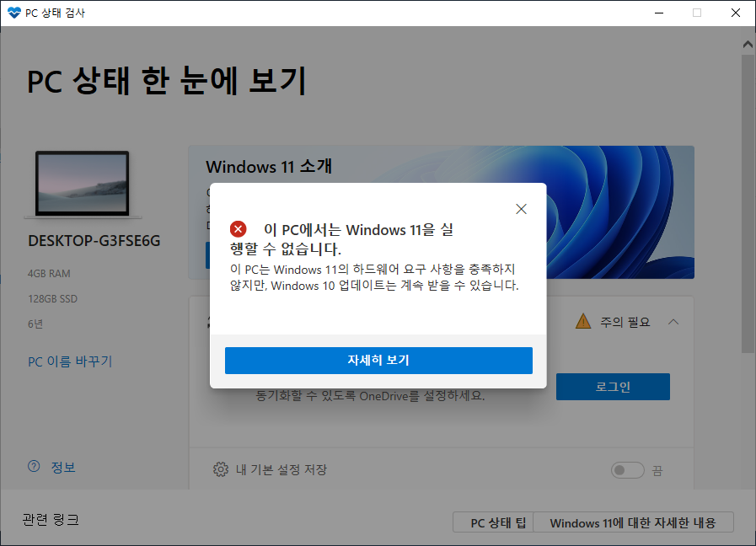
Task: Click the 주의 필요 warning triangle icon
Action: click(x=583, y=321)
